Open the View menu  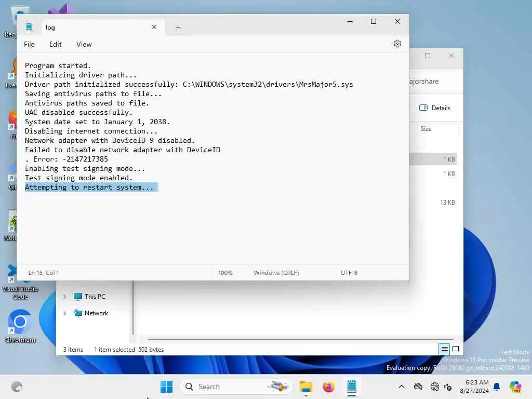coord(84,44)
